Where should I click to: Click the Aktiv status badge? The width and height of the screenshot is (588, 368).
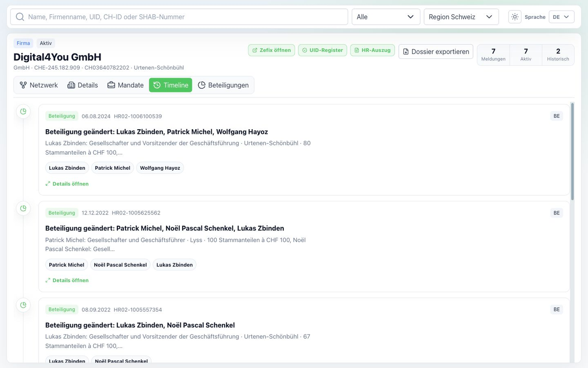click(46, 43)
